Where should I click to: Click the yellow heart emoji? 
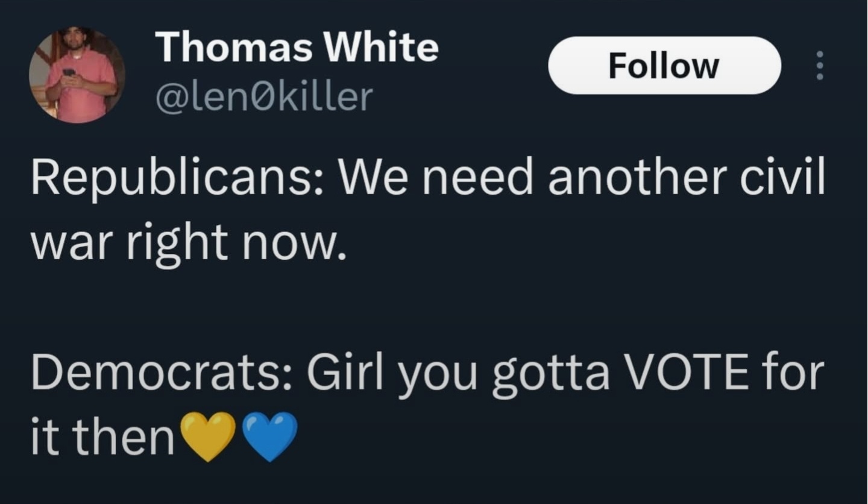[208, 436]
